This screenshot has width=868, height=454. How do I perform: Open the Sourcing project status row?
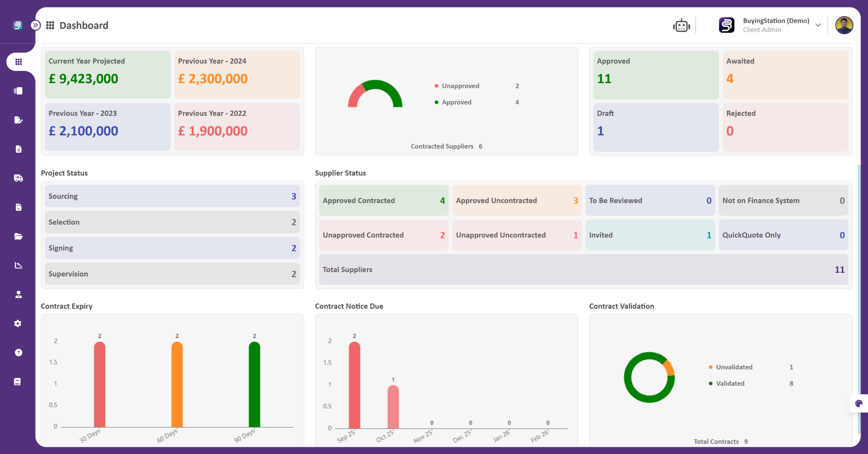tap(172, 196)
